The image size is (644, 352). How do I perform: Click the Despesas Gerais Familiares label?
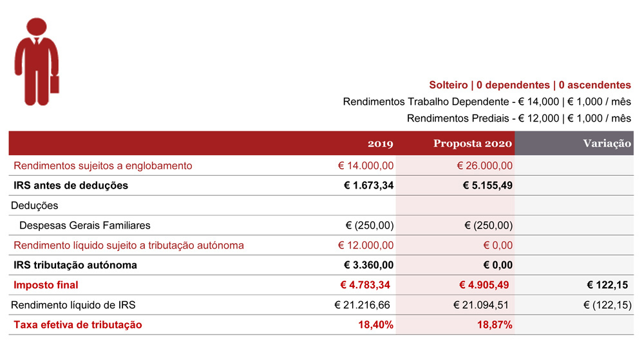[x=85, y=225]
